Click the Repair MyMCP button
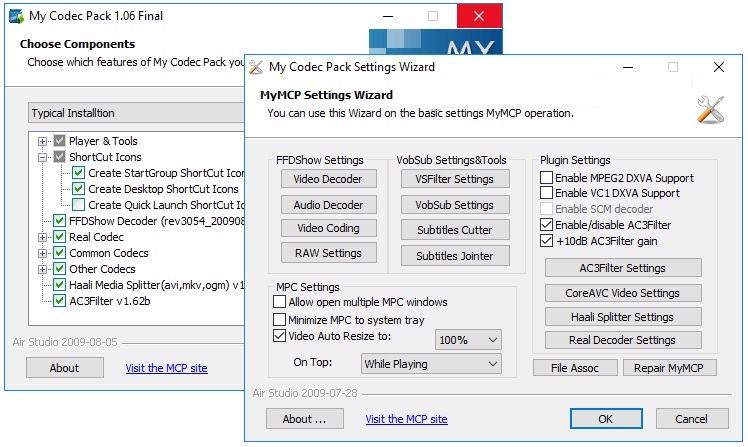This screenshot has width=748, height=447. pos(669,368)
